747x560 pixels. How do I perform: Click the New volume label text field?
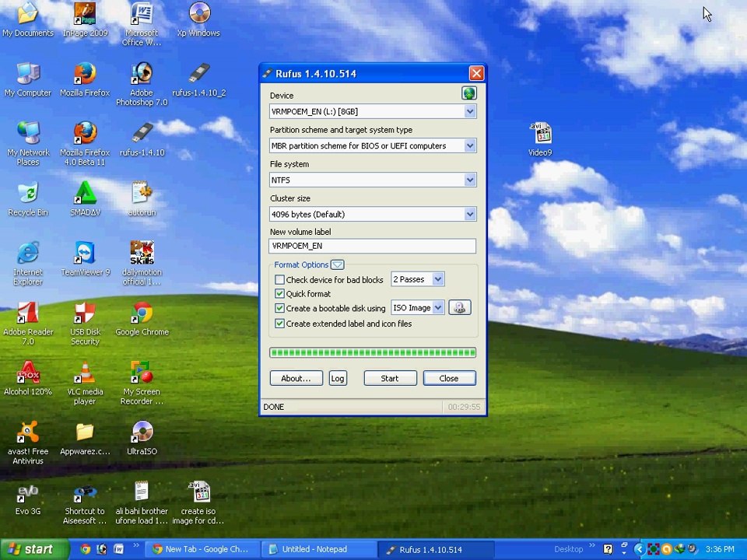373,246
